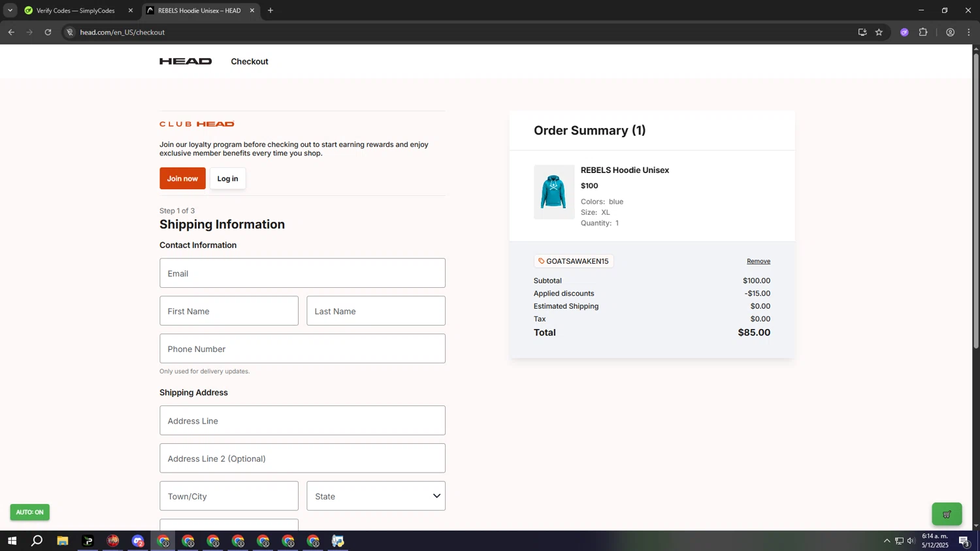Close the Verify Codes tab

point(131,10)
